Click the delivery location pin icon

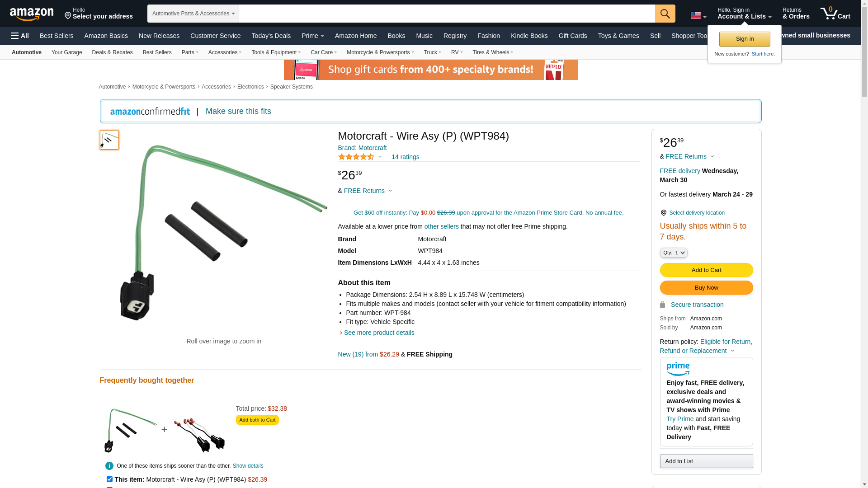[x=663, y=213]
